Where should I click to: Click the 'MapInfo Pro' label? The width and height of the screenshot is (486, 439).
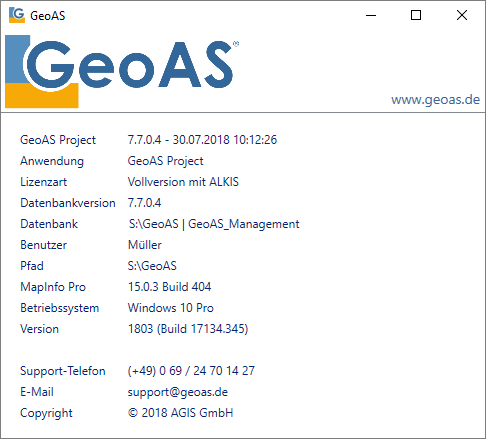click(53, 287)
